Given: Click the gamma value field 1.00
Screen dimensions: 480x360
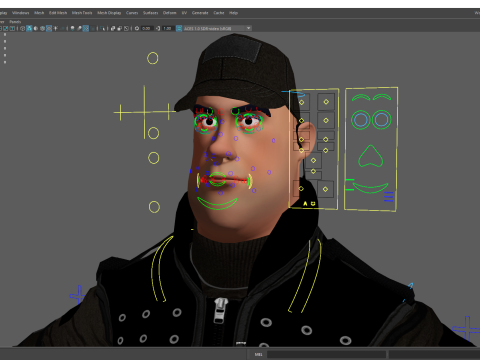Looking at the screenshot, I should (168, 28).
